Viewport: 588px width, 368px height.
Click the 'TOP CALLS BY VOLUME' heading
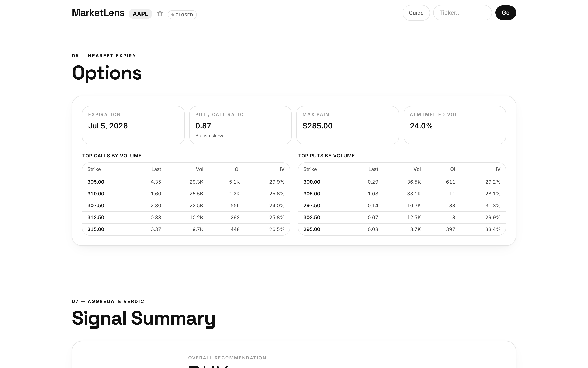point(112,156)
